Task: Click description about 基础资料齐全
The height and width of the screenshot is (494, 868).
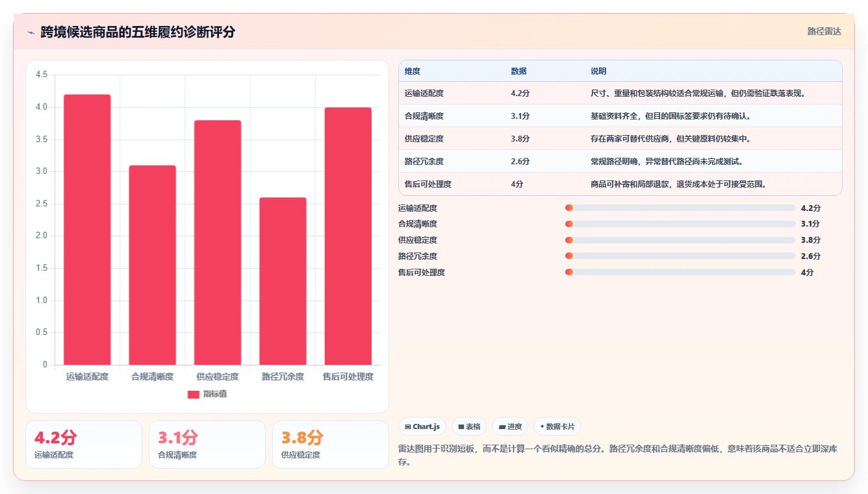Action: point(671,116)
